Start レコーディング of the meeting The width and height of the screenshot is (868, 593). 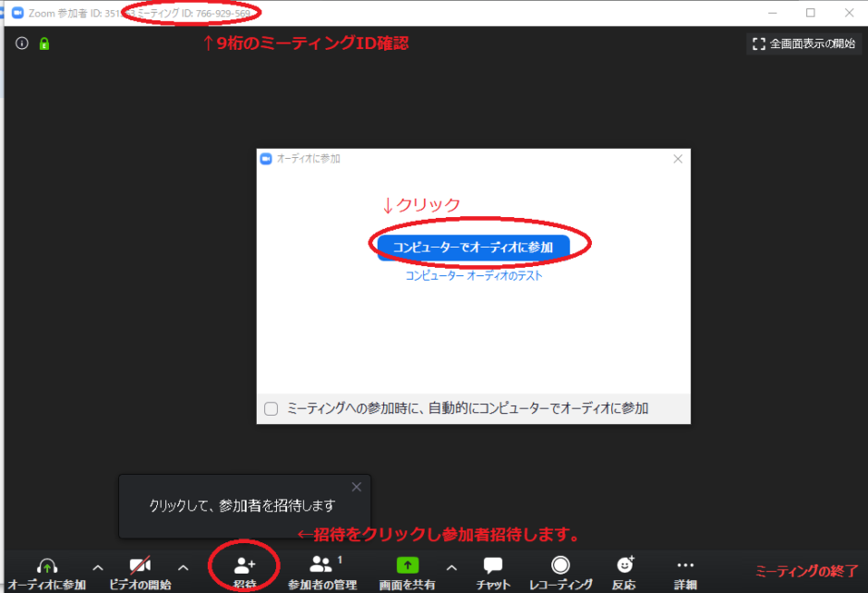point(561,571)
